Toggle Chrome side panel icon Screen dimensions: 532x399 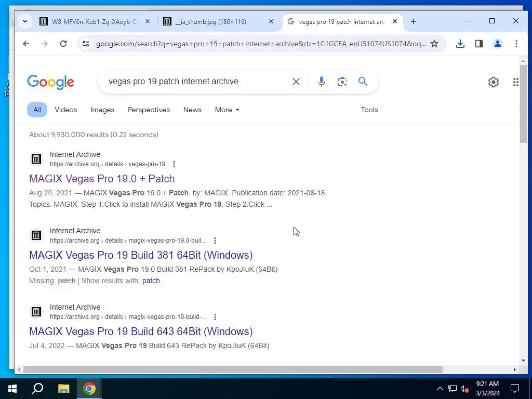click(478, 44)
